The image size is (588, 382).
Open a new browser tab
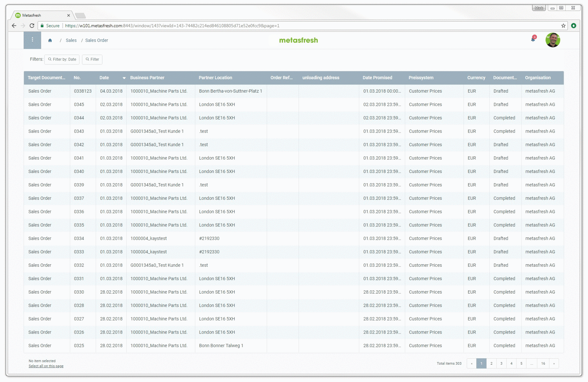click(80, 16)
